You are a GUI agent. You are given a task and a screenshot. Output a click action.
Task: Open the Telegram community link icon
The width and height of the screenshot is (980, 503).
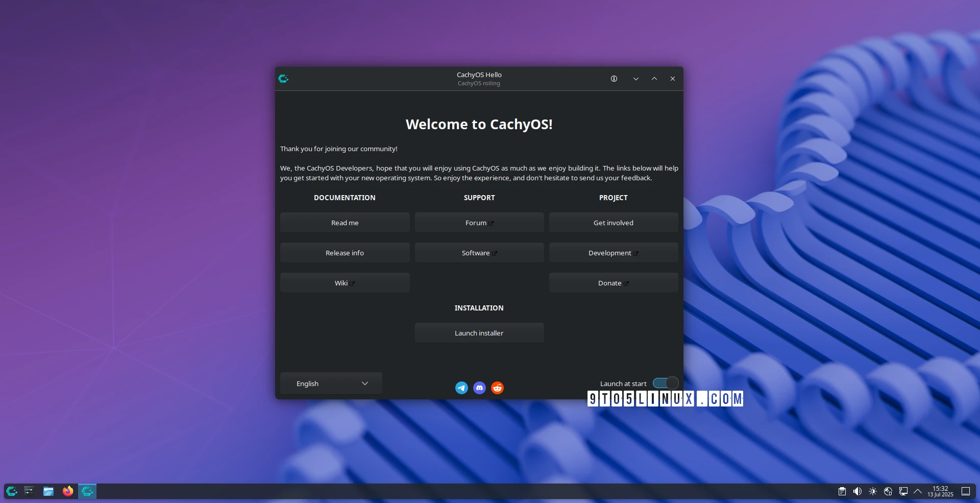(x=461, y=388)
